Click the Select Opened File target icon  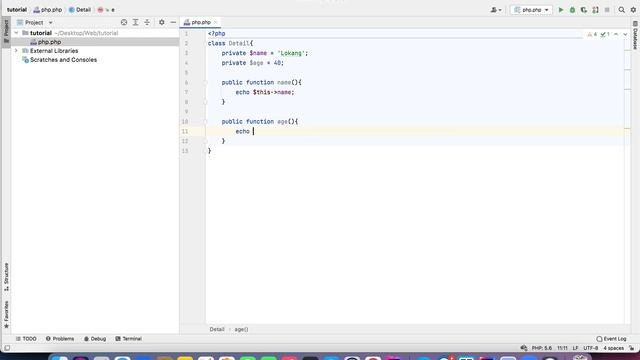(x=124, y=22)
